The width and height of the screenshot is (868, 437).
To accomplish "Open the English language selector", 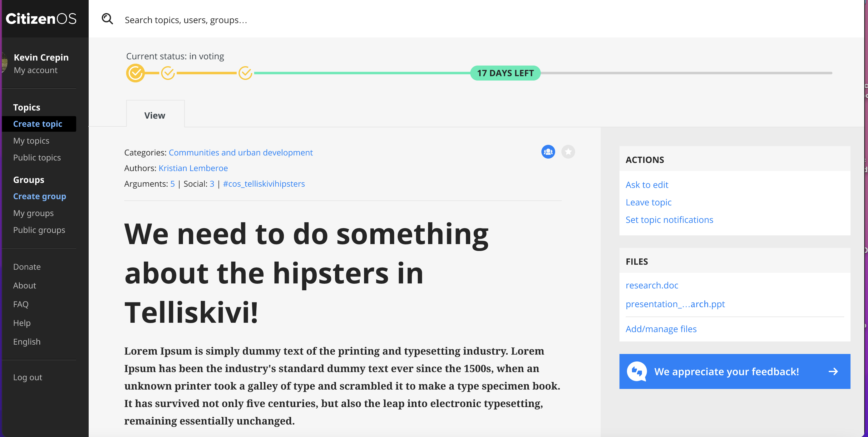I will (x=27, y=341).
